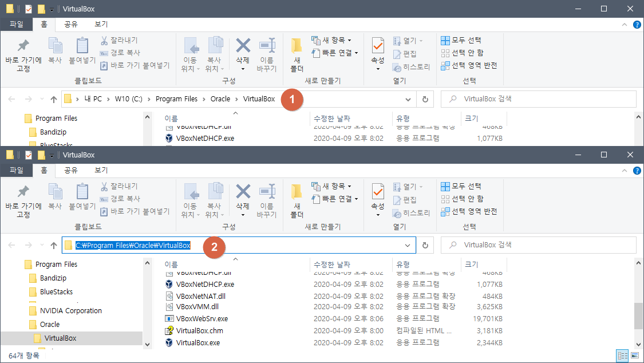Click Pin to Quick access in bottom window
The width and height of the screenshot is (644, 363).
[23, 202]
